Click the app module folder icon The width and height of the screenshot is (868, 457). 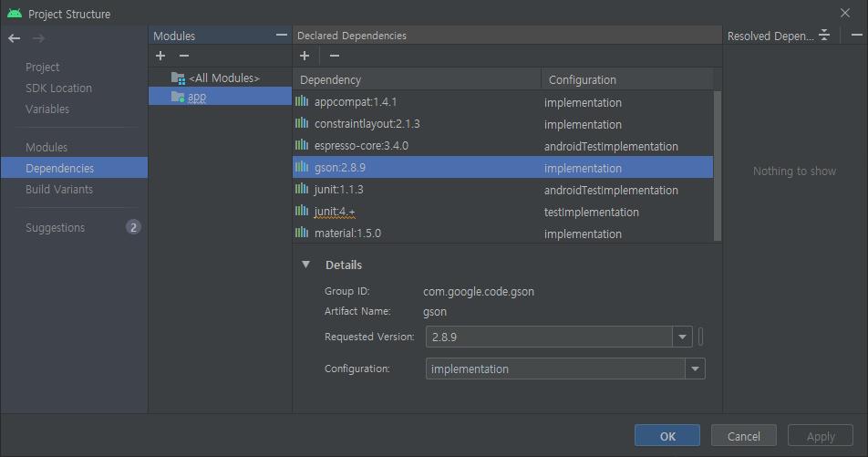(x=179, y=97)
